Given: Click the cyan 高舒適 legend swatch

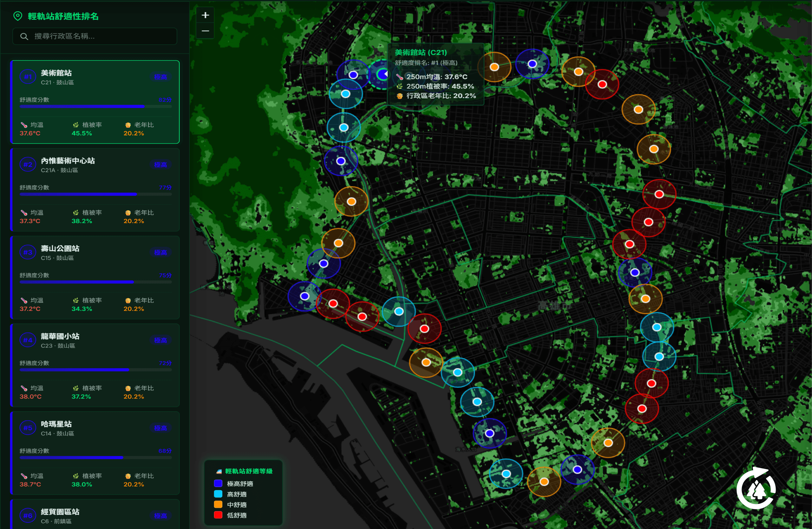Looking at the screenshot, I should tap(218, 494).
